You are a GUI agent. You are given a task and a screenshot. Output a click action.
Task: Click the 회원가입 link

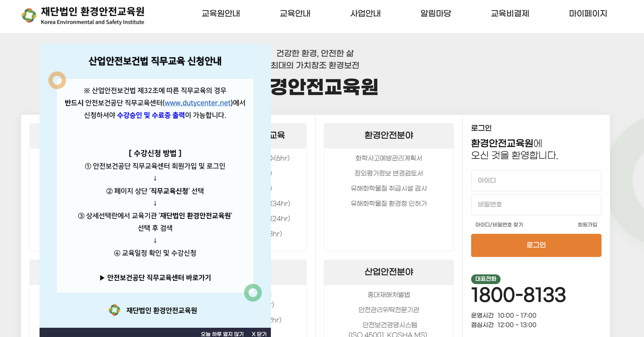[x=587, y=225]
